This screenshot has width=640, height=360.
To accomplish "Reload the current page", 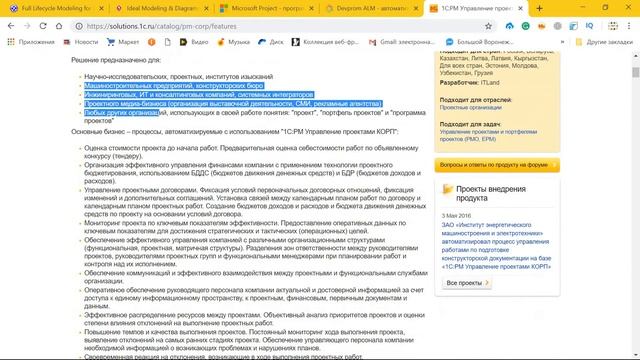I will pyautogui.click(x=43, y=26).
